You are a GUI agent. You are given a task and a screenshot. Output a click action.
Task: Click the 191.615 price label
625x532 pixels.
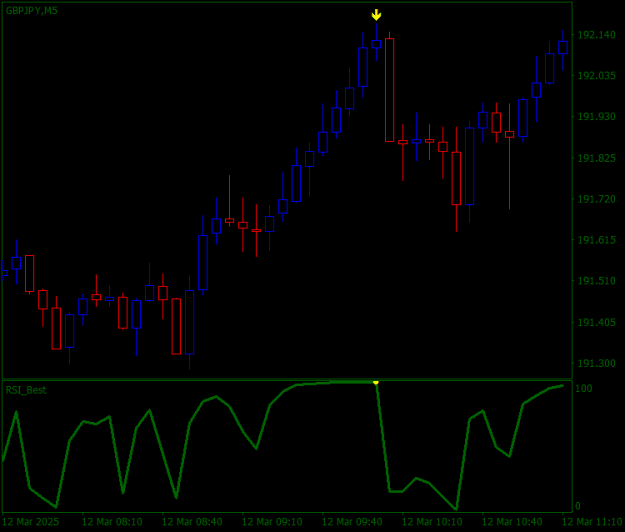point(596,240)
